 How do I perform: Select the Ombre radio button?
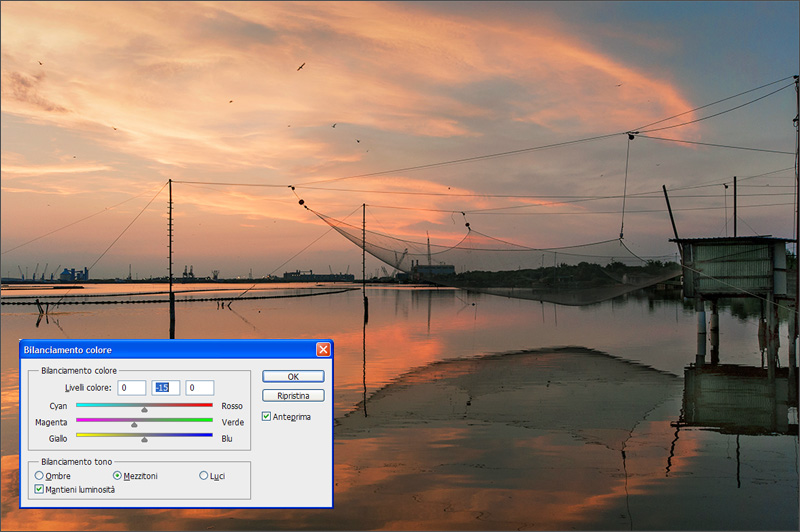(x=39, y=476)
